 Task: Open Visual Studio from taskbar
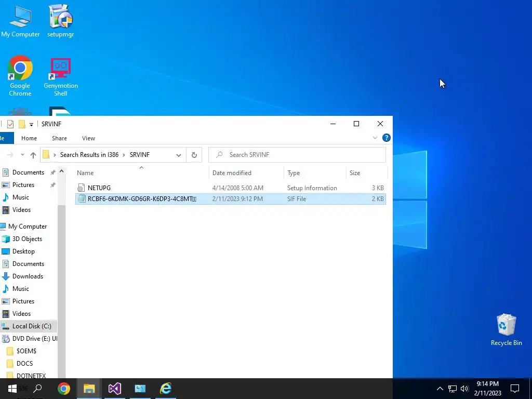(115, 389)
